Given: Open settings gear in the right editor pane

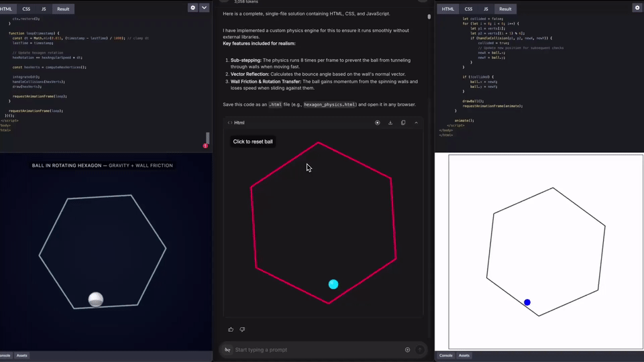Looking at the screenshot, I should coord(637,8).
